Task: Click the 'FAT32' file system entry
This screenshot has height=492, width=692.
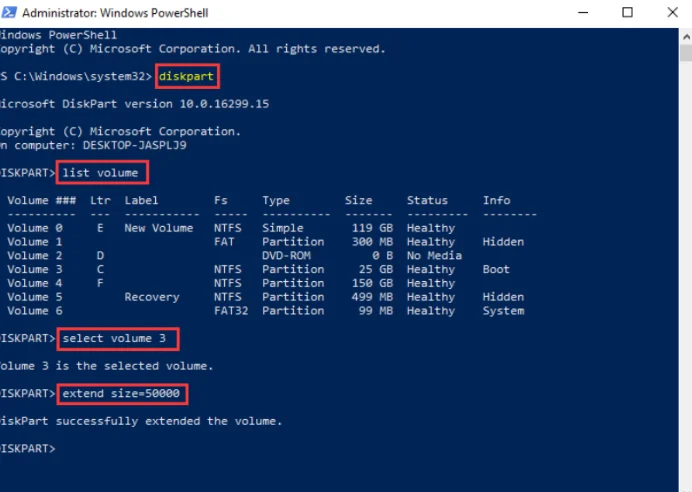Action: (x=231, y=311)
